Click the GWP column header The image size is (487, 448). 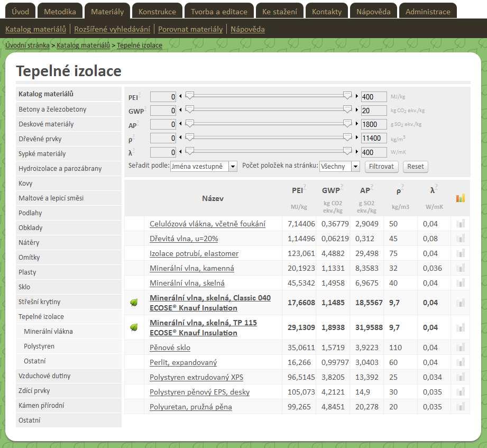[331, 190]
